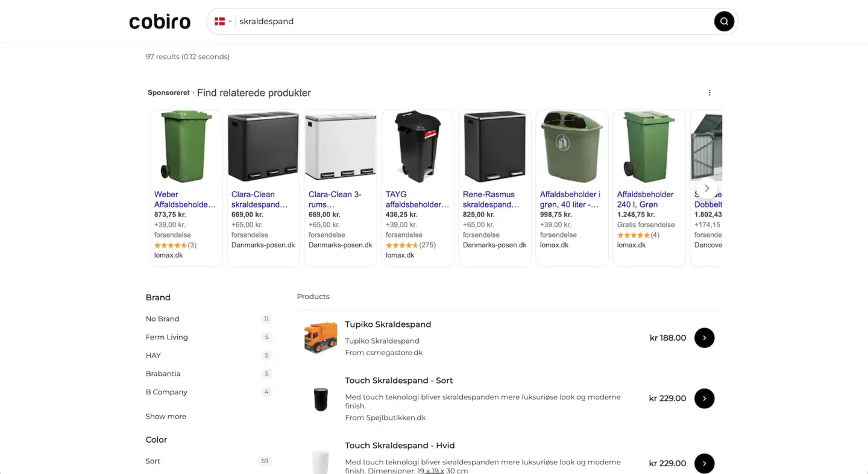Viewport: 868px width, 474px height.
Task: Click the TAYG black wheeled bin image
Action: tap(418, 147)
